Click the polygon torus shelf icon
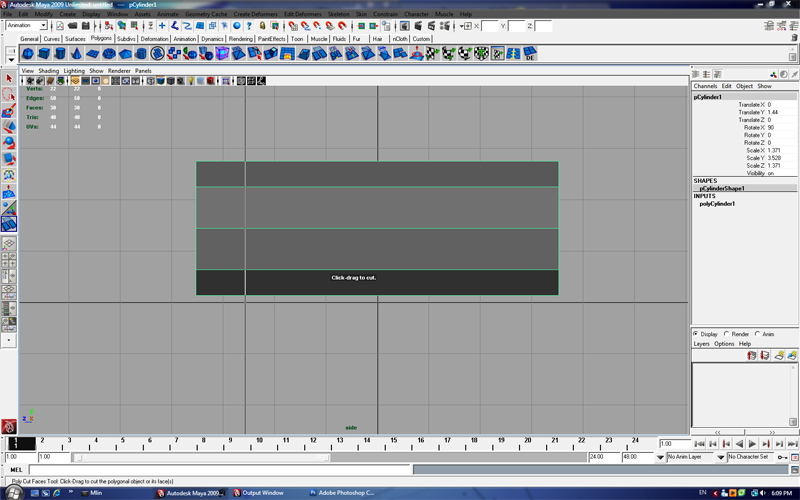Screen dimensions: 800x500 click(109, 54)
